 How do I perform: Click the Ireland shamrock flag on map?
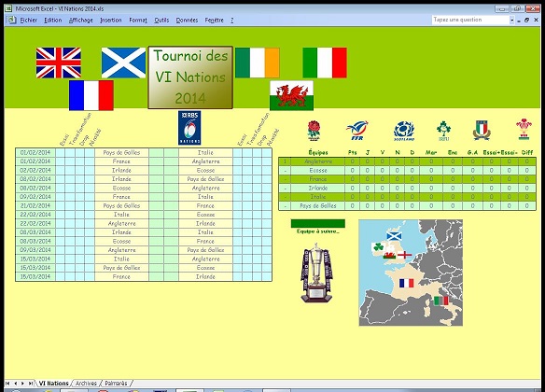click(x=378, y=246)
